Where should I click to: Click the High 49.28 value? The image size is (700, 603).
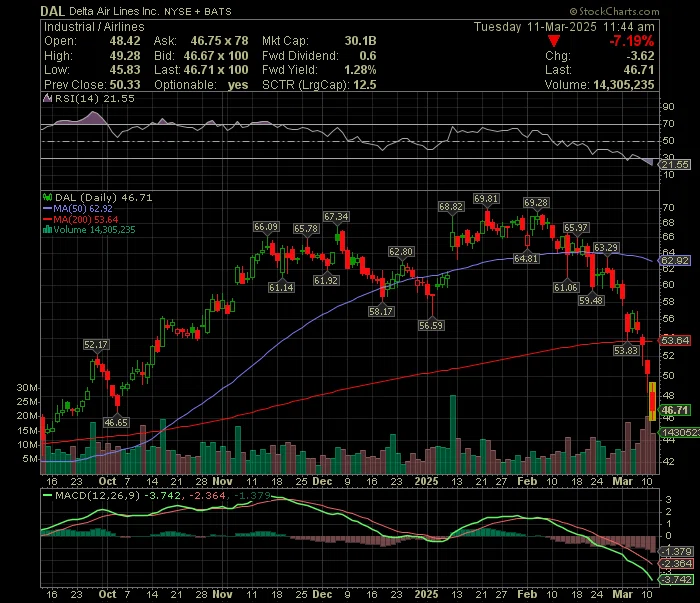coord(125,55)
